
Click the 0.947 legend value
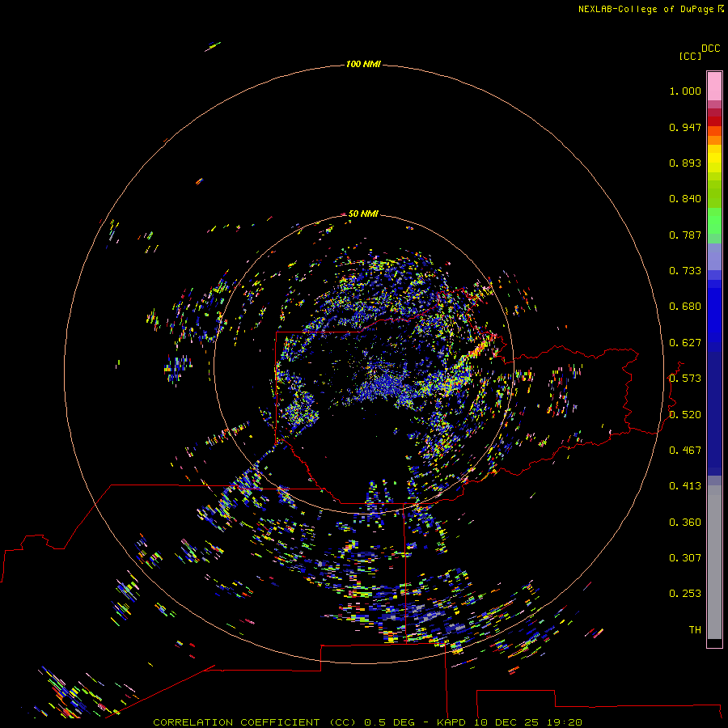685,127
